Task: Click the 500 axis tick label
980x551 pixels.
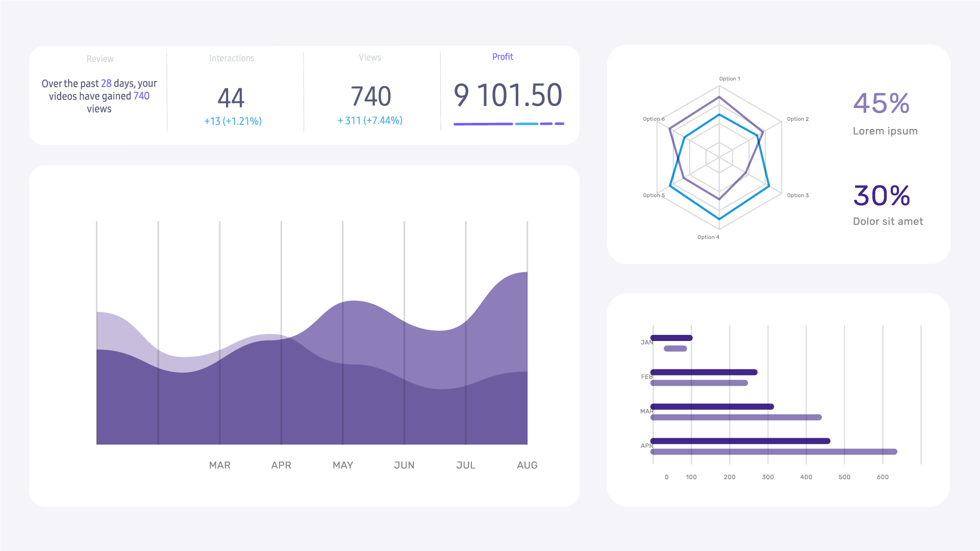Action: (844, 478)
